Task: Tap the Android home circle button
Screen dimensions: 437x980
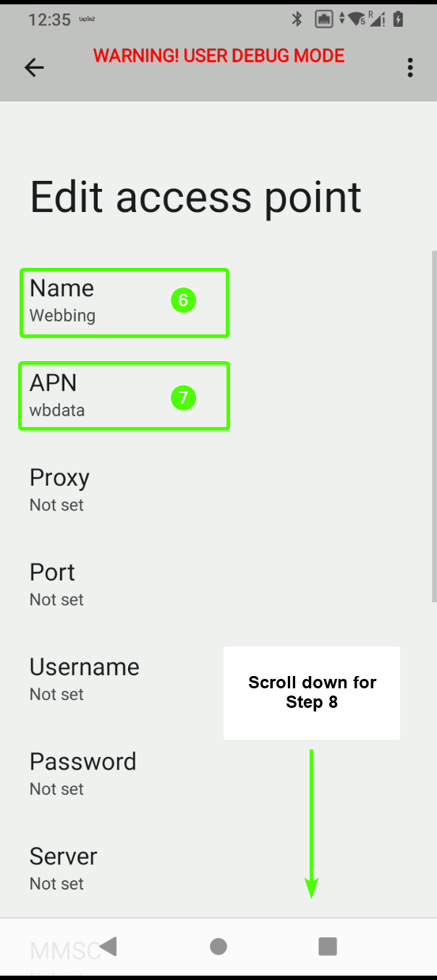Action: [218, 946]
